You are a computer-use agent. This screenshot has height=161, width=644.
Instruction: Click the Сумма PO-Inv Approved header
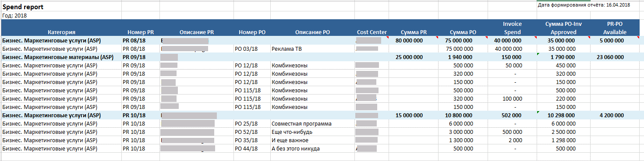pyautogui.click(x=563, y=28)
